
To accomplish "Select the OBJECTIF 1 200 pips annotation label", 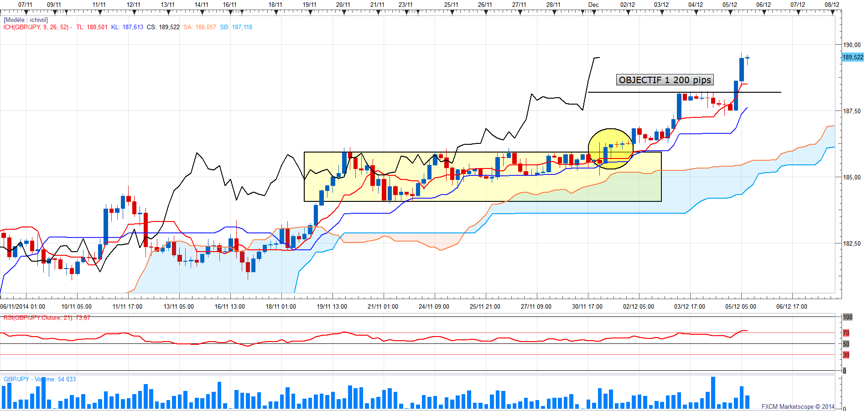I will [665, 80].
